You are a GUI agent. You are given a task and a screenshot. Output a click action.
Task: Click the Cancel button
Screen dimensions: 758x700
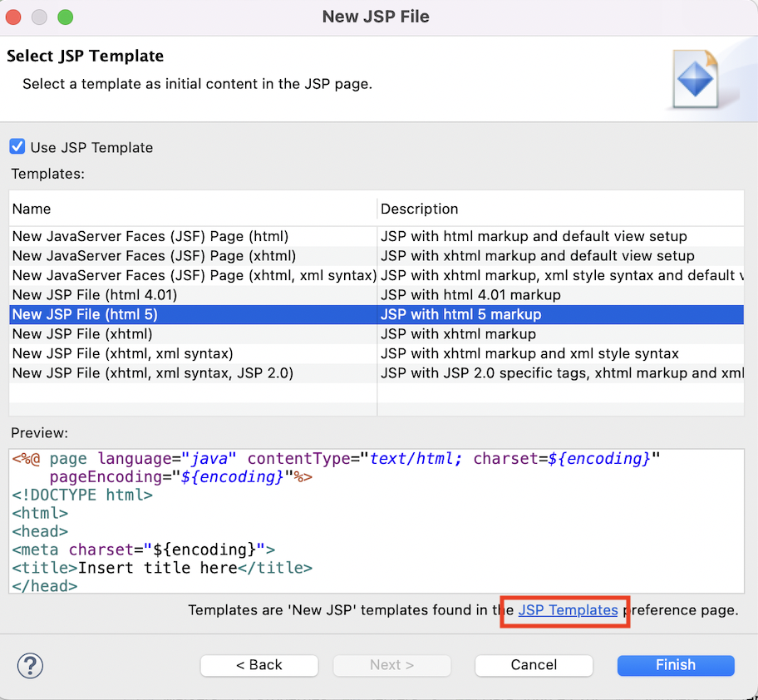(x=534, y=665)
